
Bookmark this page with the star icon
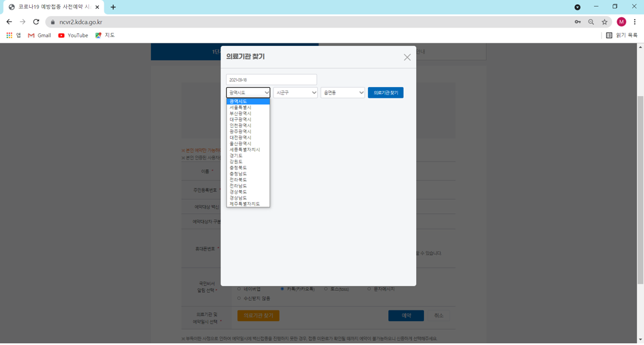pyautogui.click(x=604, y=22)
